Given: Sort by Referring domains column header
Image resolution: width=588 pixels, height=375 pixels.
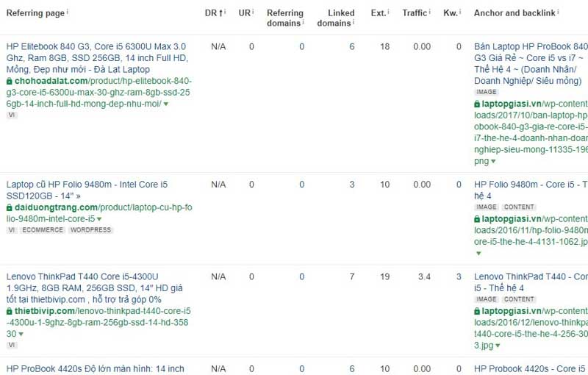Looking at the screenshot, I should 284,18.
